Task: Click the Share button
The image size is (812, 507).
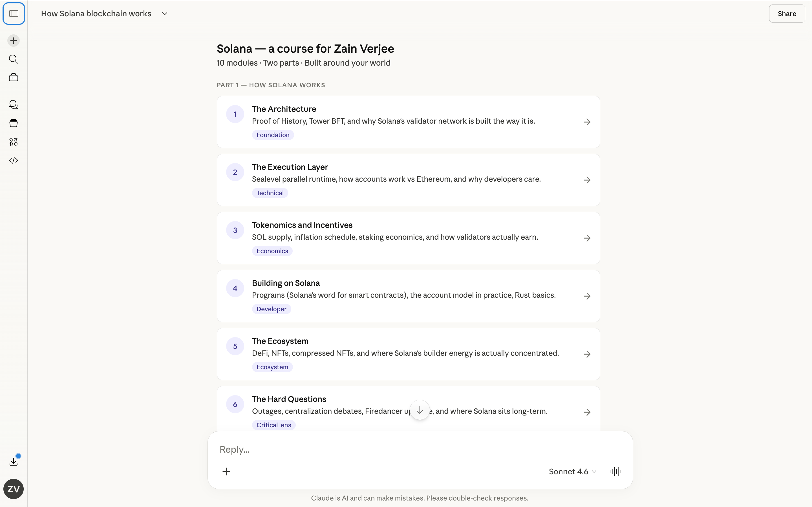Action: click(787, 14)
